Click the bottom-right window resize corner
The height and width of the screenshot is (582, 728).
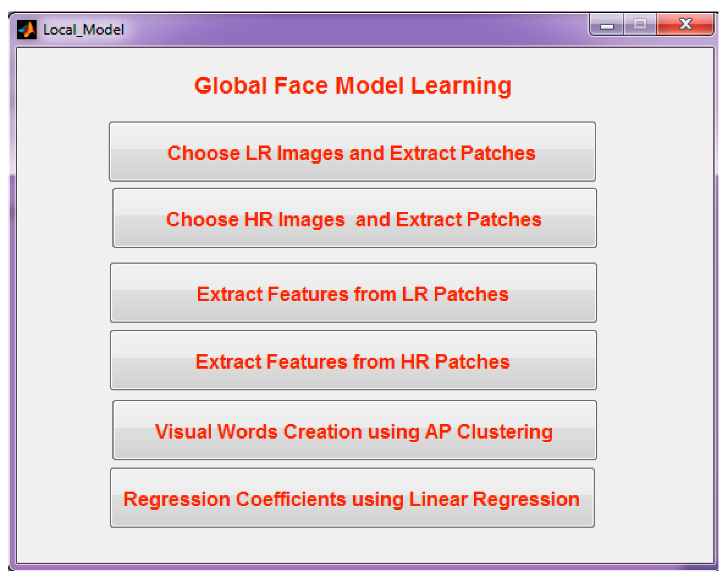point(715,567)
